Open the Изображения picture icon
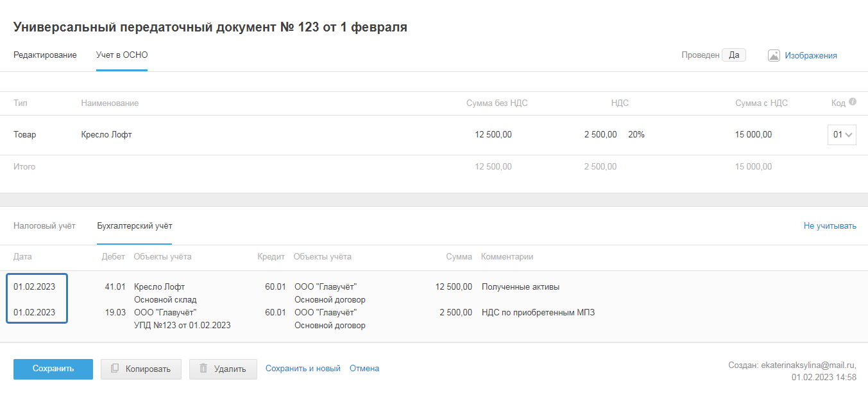 coord(774,55)
